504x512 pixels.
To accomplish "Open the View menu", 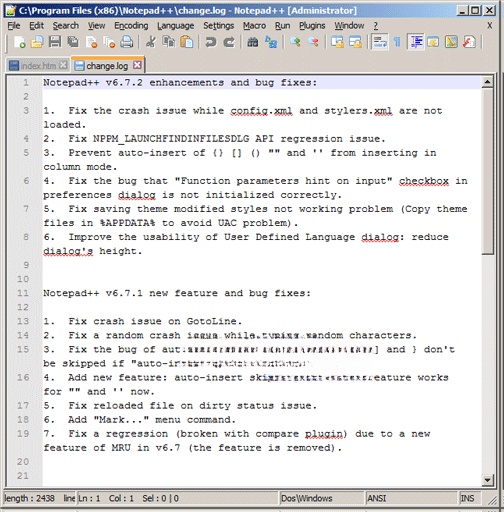I will pyautogui.click(x=96, y=26).
